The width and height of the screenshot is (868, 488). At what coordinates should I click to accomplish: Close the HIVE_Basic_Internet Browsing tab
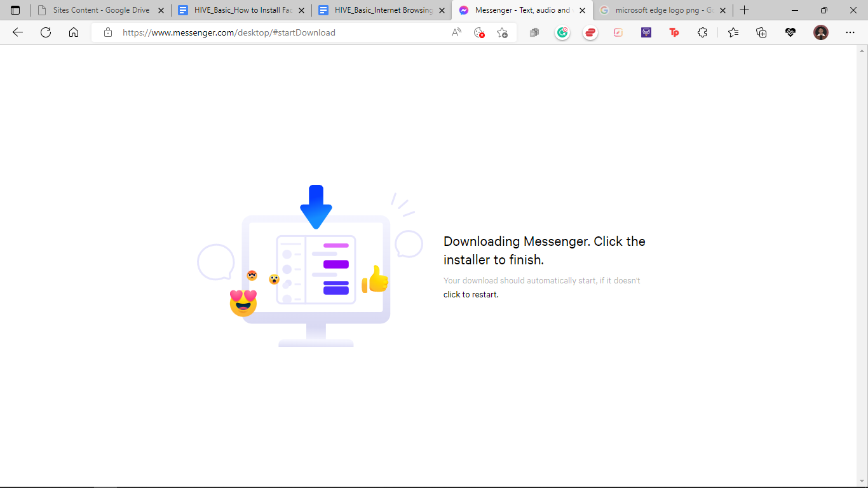coord(442,10)
